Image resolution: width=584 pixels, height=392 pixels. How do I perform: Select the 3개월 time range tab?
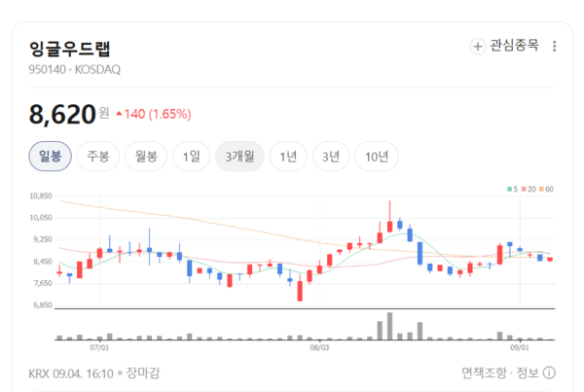click(239, 157)
